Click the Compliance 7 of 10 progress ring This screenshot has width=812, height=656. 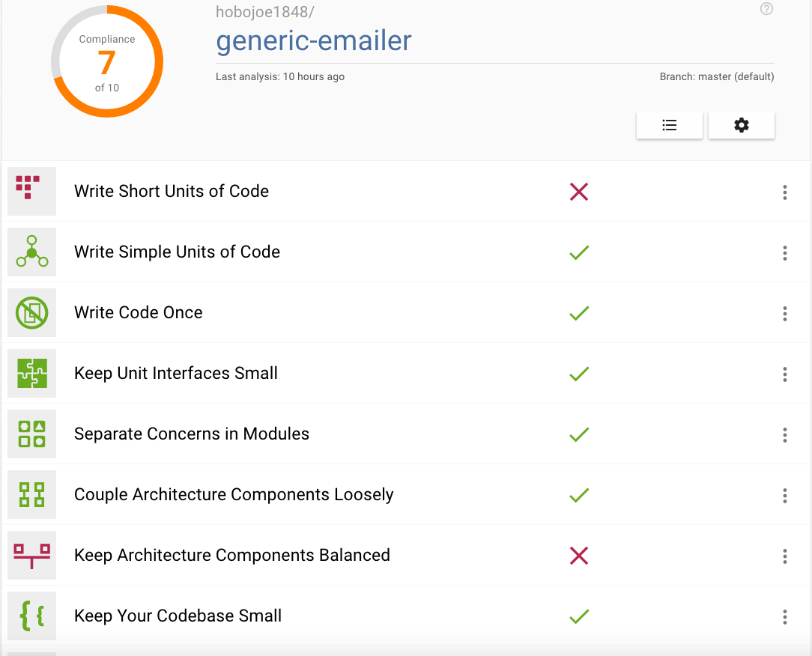click(x=106, y=61)
